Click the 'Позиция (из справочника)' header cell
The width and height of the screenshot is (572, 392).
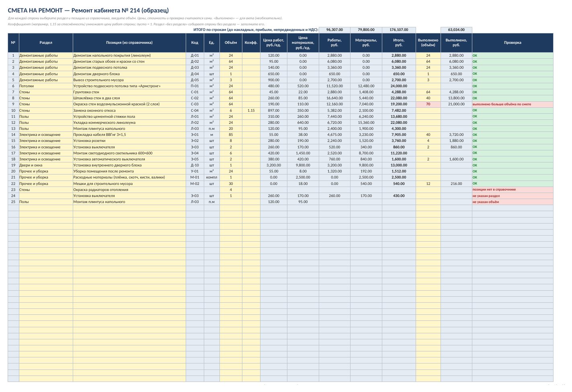[x=129, y=43]
